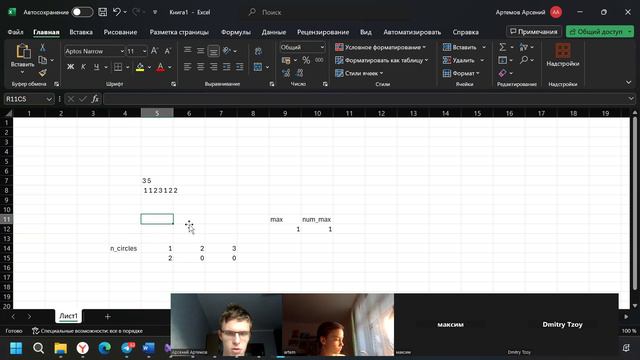Screen dimensions: 640x360
Task: Open Aptos Narrow font name dropdown
Action: click(122, 51)
